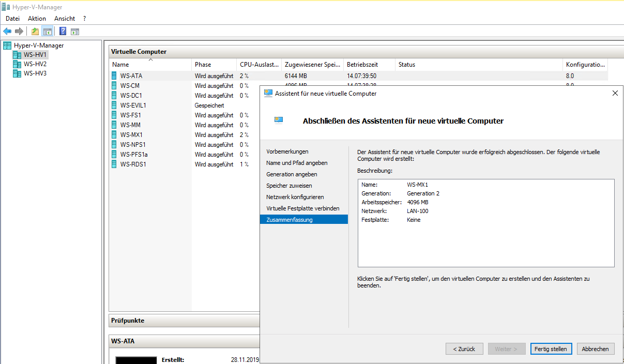Select the Zusammenfassung wizard step
The width and height of the screenshot is (624, 364).
[x=304, y=220]
